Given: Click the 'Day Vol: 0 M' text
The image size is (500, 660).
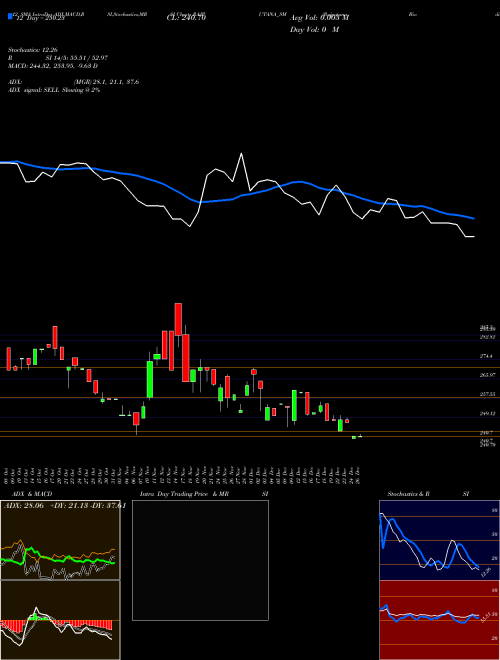Looking at the screenshot, I should tap(314, 30).
